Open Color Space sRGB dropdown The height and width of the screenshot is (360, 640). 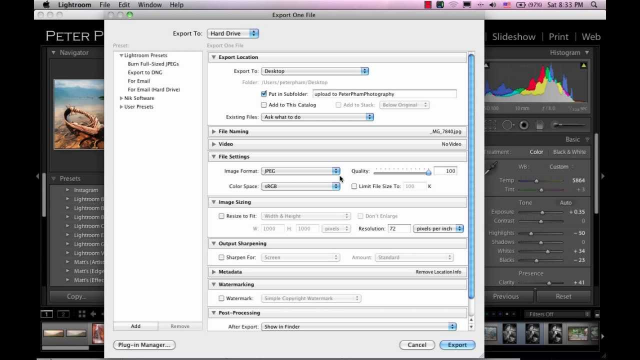pos(300,186)
